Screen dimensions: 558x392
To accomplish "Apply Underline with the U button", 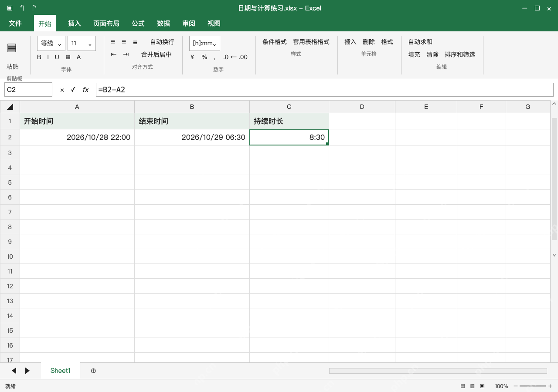I will pyautogui.click(x=57, y=57).
